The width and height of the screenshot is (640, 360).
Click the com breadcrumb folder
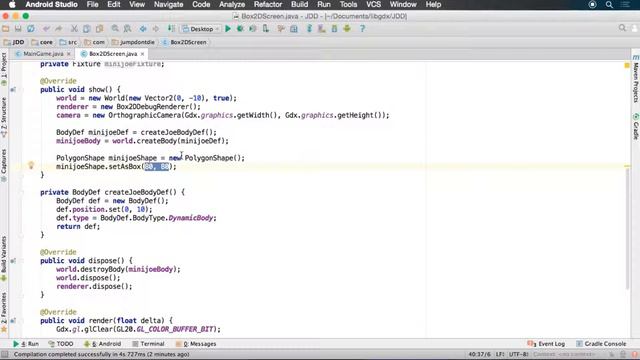tap(95, 42)
